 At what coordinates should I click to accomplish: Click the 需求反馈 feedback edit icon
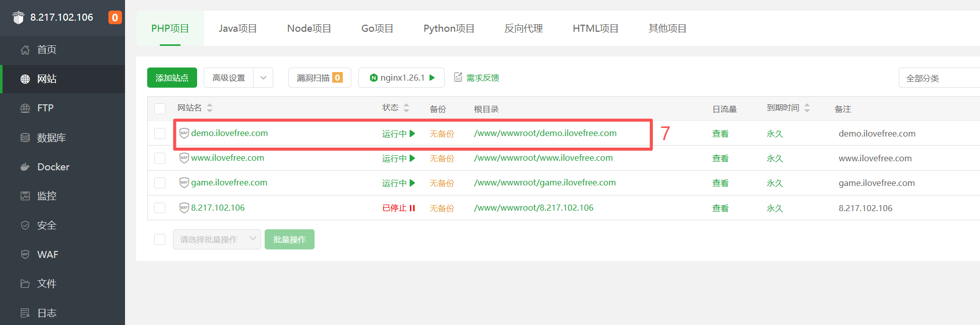[x=458, y=77]
